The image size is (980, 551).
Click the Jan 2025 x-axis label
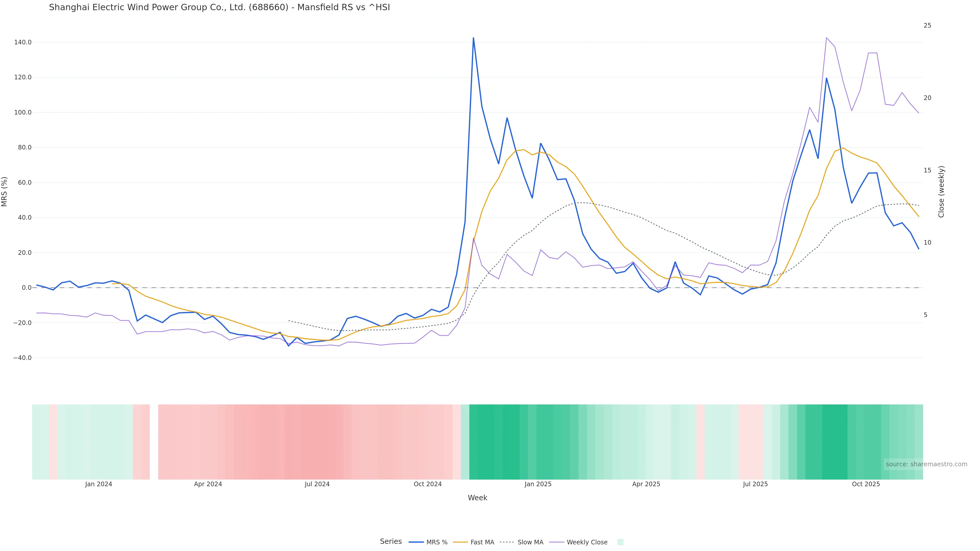tap(537, 484)
